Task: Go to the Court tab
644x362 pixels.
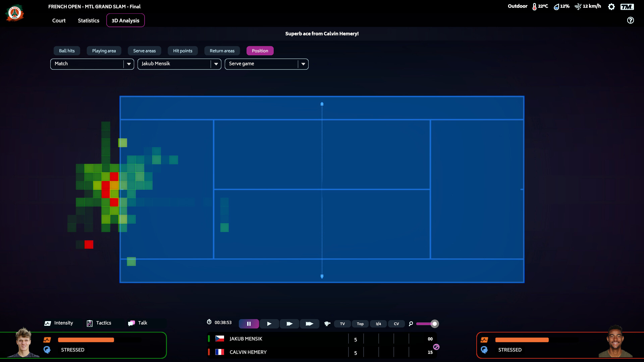Action: pyautogui.click(x=59, y=20)
